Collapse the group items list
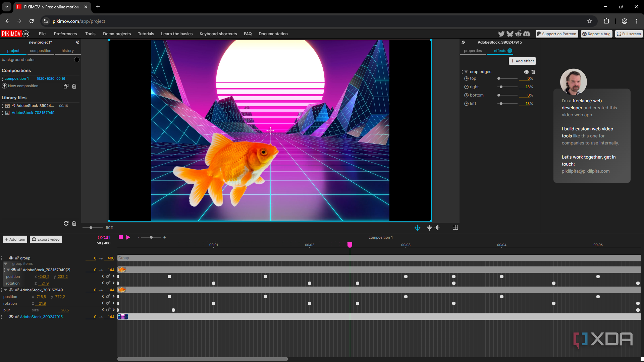Viewport: 644px width, 362px height. 6,264
